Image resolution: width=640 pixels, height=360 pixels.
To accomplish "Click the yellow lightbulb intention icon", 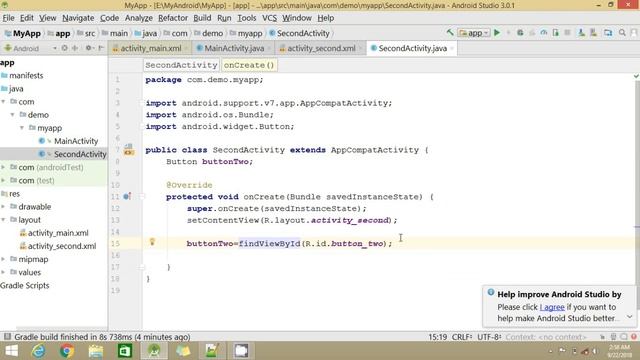I will (x=152, y=242).
